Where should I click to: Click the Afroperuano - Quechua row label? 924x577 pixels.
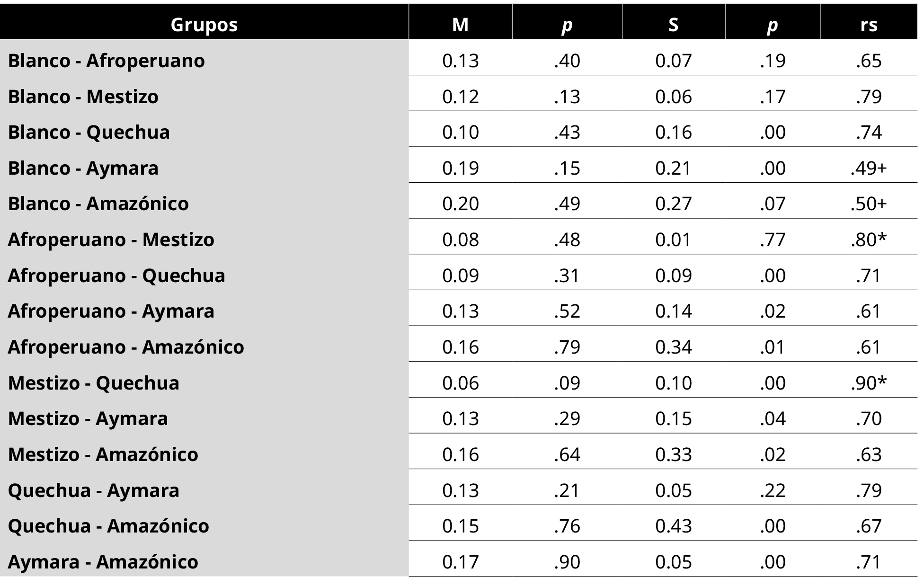coord(116,275)
